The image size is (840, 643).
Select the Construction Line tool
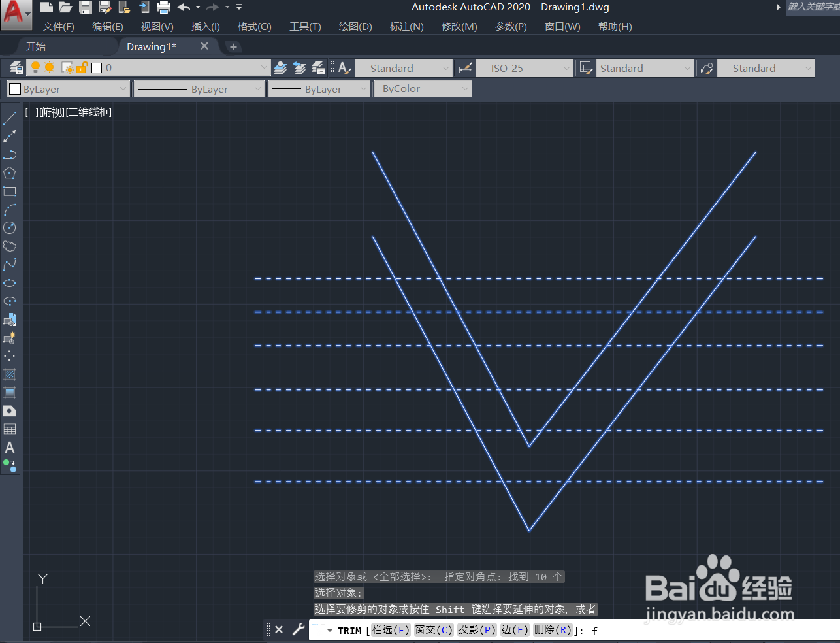pyautogui.click(x=10, y=137)
